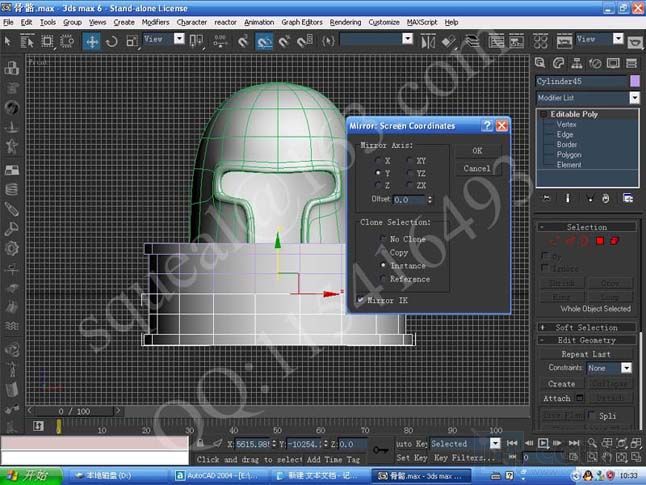
Task: Choose Rectangular Selection Region tool
Action: click(x=47, y=42)
